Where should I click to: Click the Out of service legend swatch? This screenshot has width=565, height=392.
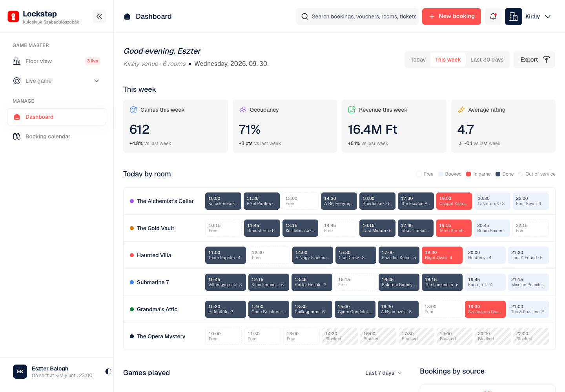click(521, 174)
